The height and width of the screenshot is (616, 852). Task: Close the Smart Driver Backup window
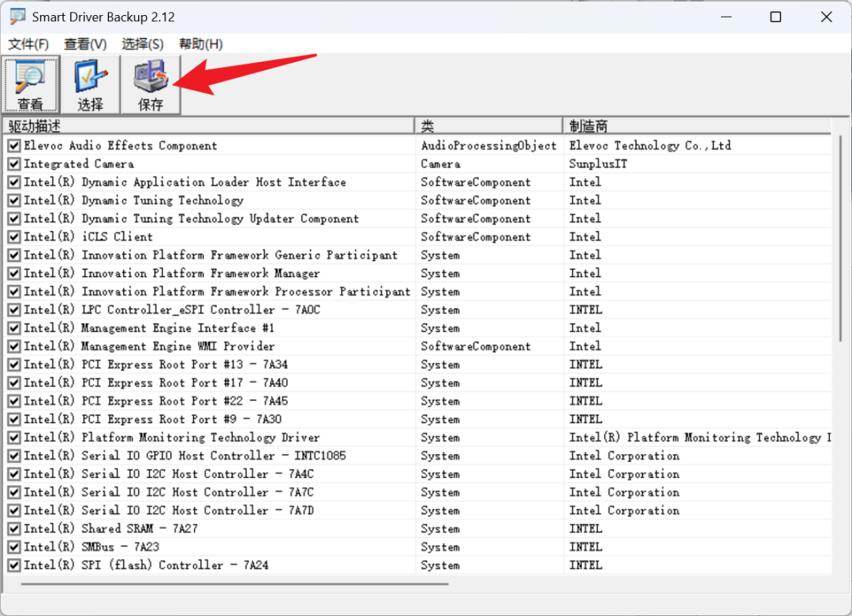826,17
